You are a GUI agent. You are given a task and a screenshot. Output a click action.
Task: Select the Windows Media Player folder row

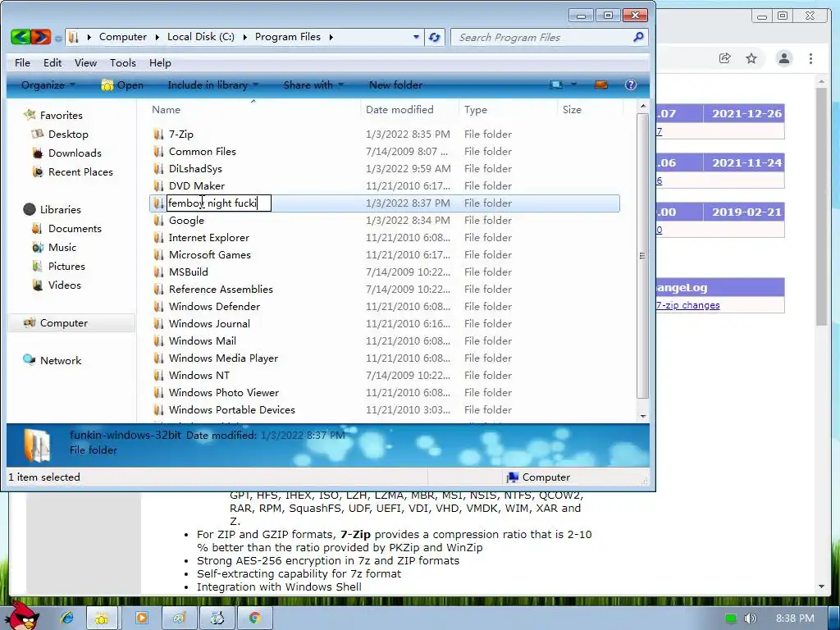coord(384,358)
